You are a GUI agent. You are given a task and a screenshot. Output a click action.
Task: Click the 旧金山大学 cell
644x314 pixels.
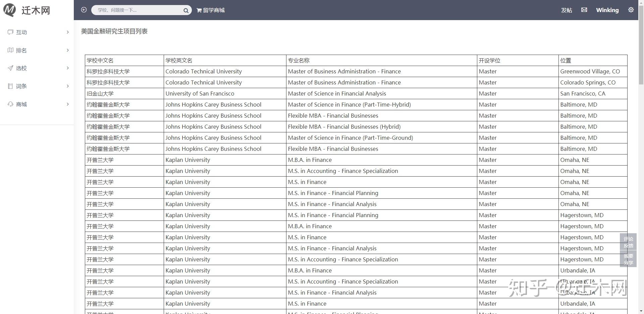pyautogui.click(x=124, y=93)
